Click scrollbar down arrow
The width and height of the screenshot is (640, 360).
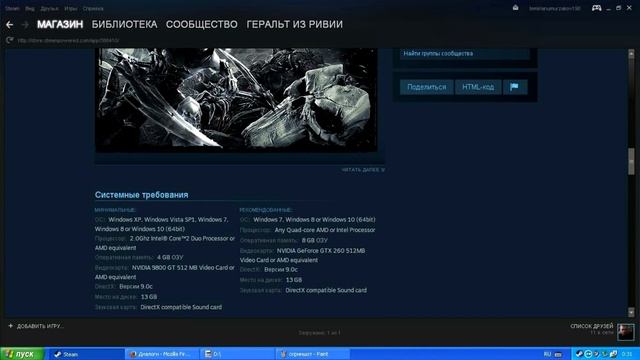coord(631,312)
